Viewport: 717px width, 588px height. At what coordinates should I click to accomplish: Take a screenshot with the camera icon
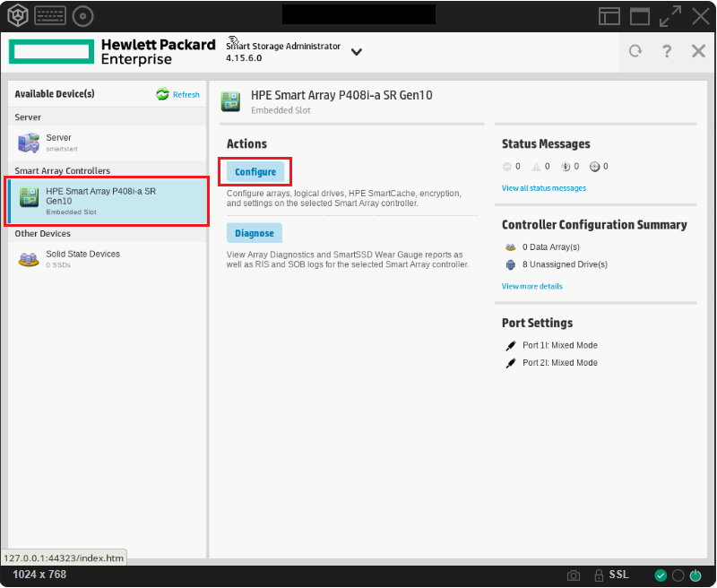(574, 575)
